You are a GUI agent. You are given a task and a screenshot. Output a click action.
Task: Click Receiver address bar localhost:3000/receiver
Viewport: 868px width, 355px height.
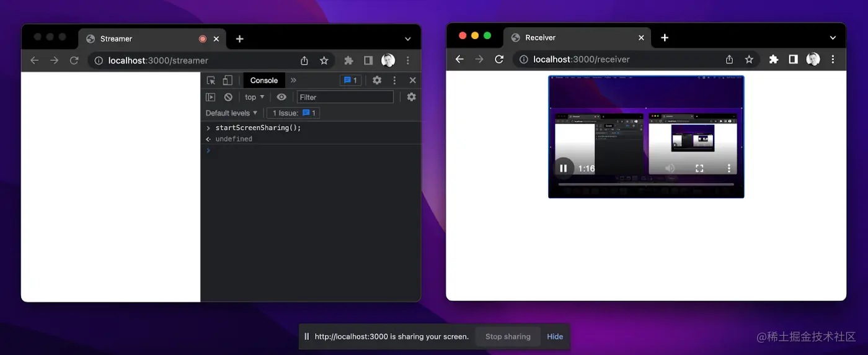click(582, 59)
